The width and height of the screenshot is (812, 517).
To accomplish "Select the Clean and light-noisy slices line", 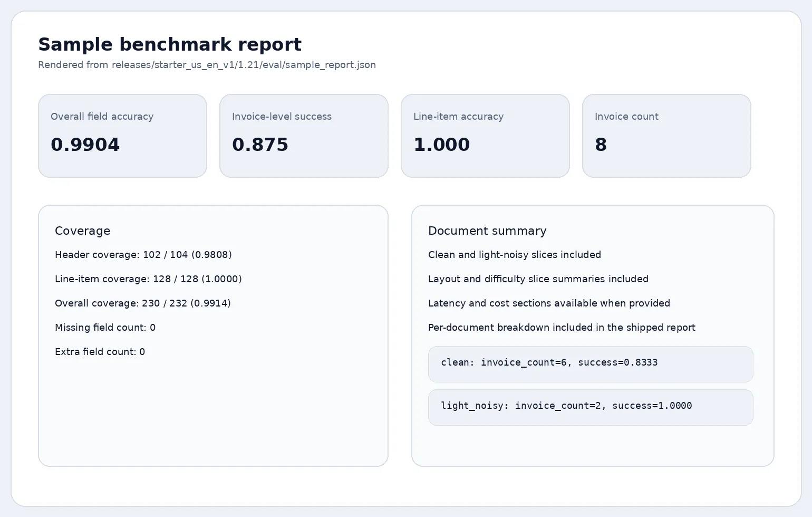I will click(515, 255).
